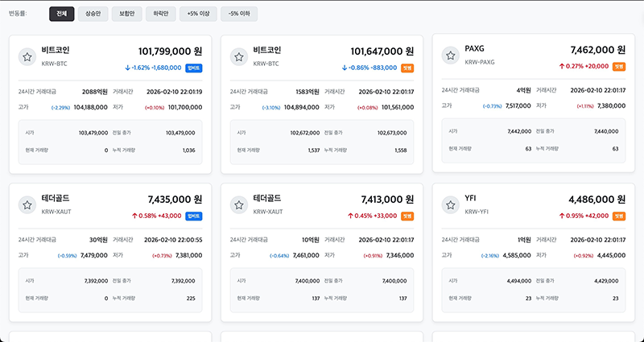The width and height of the screenshot is (644, 342).
Task: Click the 2088억원 trading volume
Action: [x=95, y=92]
